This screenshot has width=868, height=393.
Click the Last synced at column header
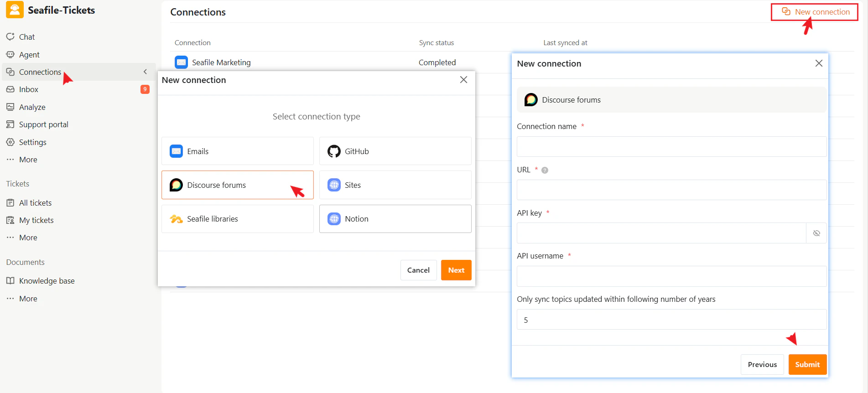click(x=565, y=43)
